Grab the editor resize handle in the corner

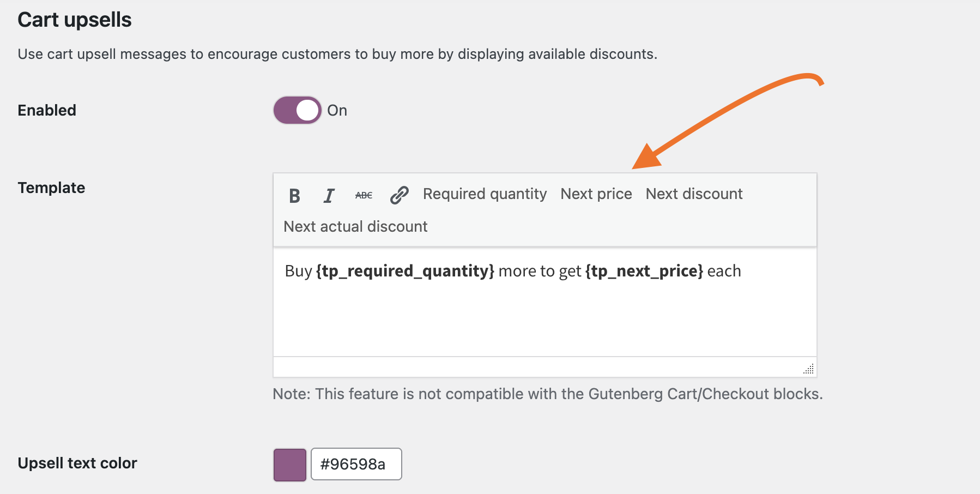(x=809, y=369)
